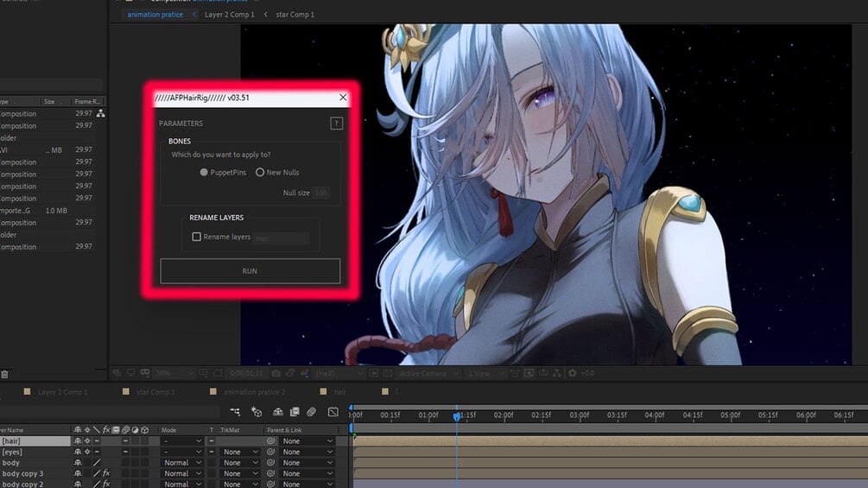Open Layer 2 Comp 1 timeline tab
This screenshot has width=868, height=488.
coord(62,392)
